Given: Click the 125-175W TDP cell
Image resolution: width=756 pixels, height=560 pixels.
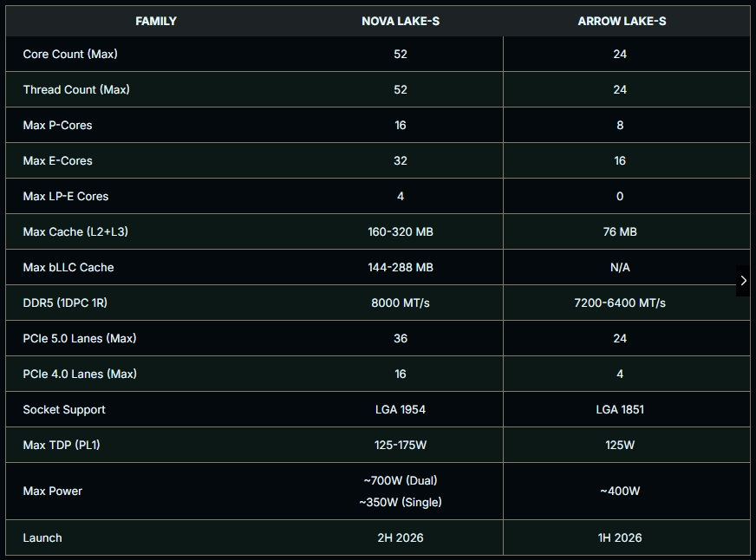Looking at the screenshot, I should [x=401, y=445].
